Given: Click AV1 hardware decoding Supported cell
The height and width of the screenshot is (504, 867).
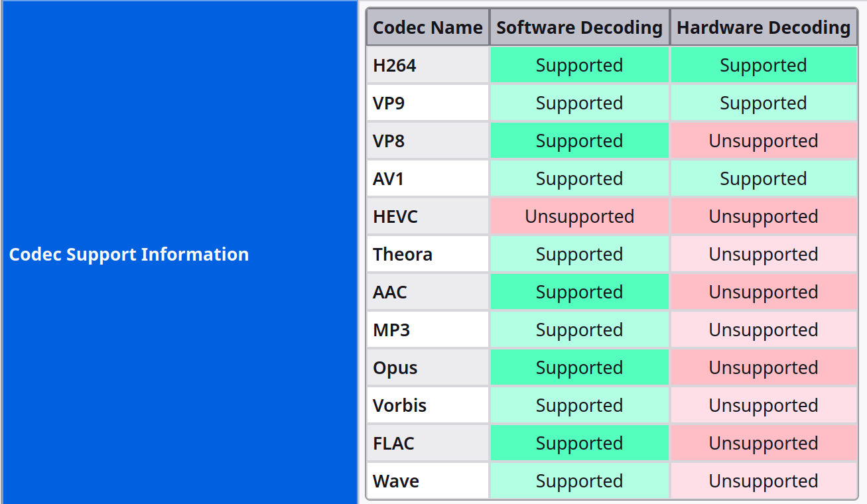Looking at the screenshot, I should coord(763,179).
